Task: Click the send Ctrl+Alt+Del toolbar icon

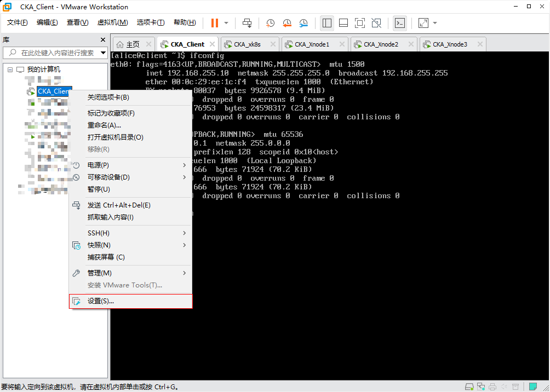Action: click(247, 23)
